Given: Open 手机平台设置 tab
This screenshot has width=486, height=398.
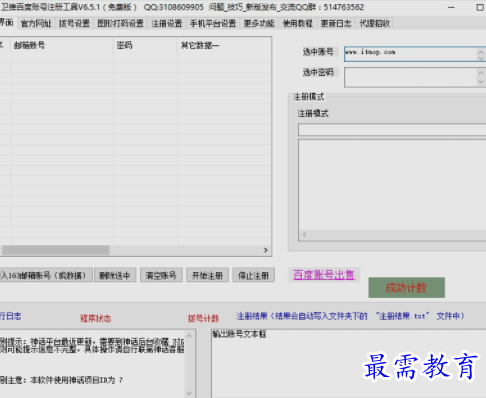Looking at the screenshot, I should click(213, 23).
